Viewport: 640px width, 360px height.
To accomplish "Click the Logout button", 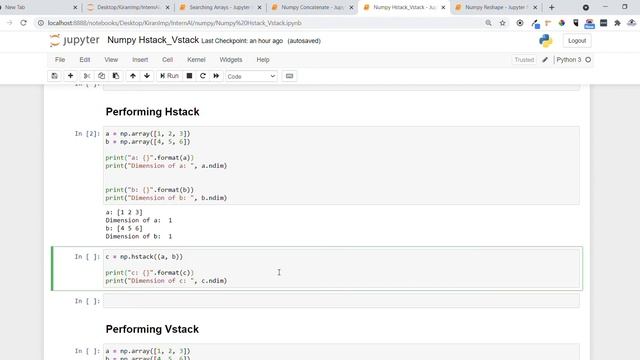I will (x=577, y=41).
